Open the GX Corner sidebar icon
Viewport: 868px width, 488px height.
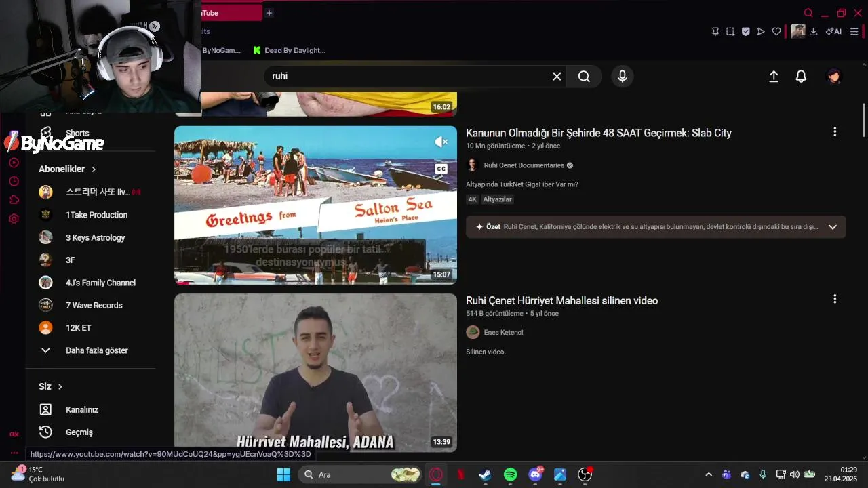[x=14, y=434]
